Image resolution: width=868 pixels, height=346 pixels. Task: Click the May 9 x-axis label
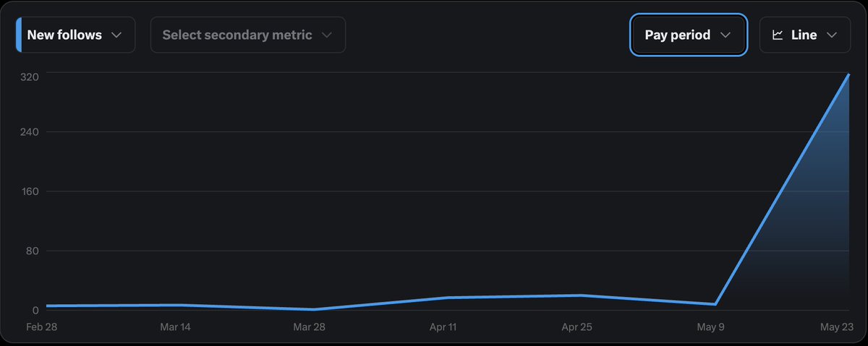(x=710, y=327)
